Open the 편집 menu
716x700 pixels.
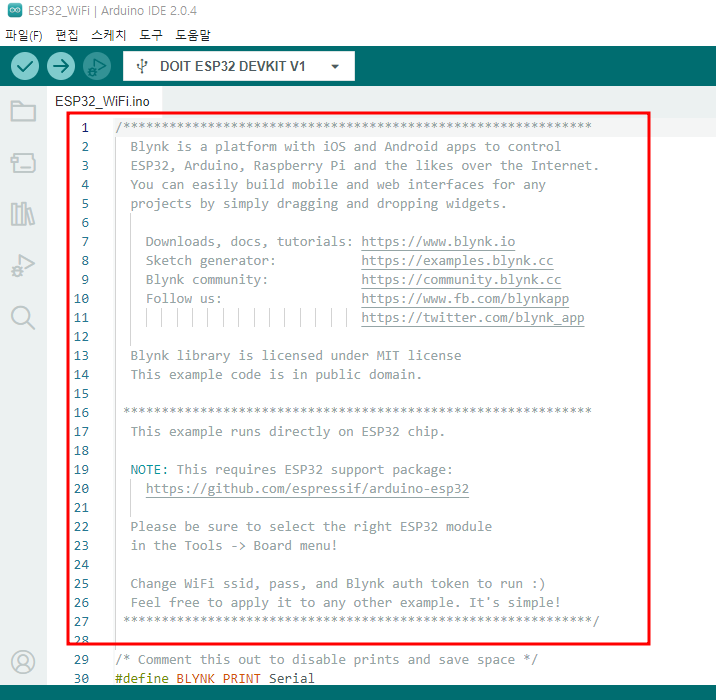(67, 35)
